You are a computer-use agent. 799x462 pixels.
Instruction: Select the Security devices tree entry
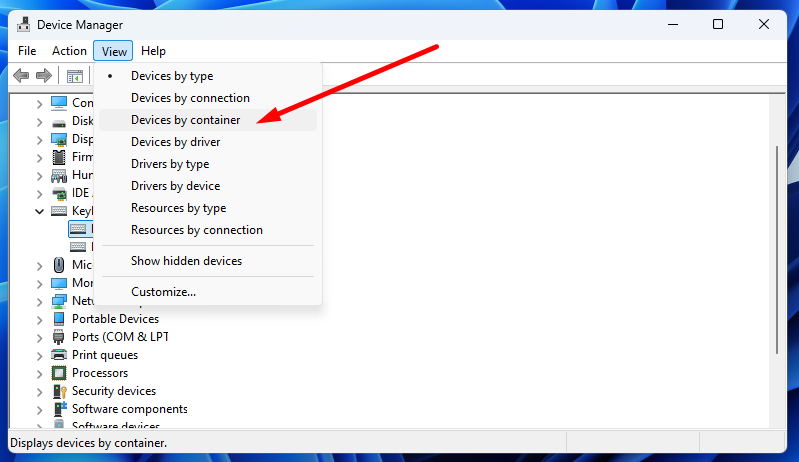coord(113,391)
